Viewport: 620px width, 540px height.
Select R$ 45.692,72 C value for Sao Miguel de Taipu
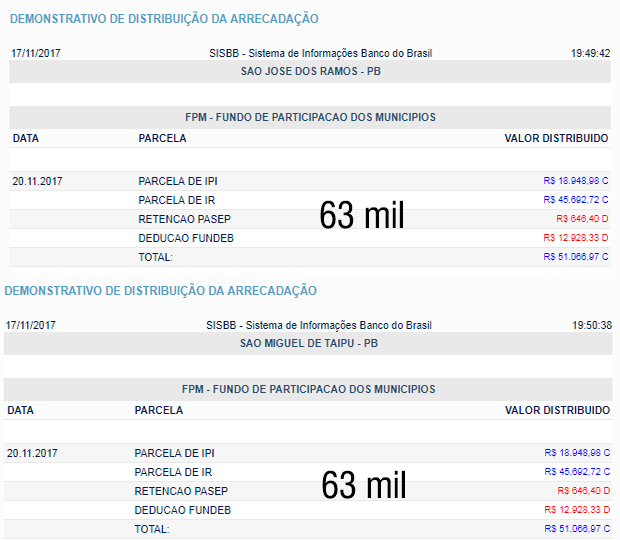point(577,472)
